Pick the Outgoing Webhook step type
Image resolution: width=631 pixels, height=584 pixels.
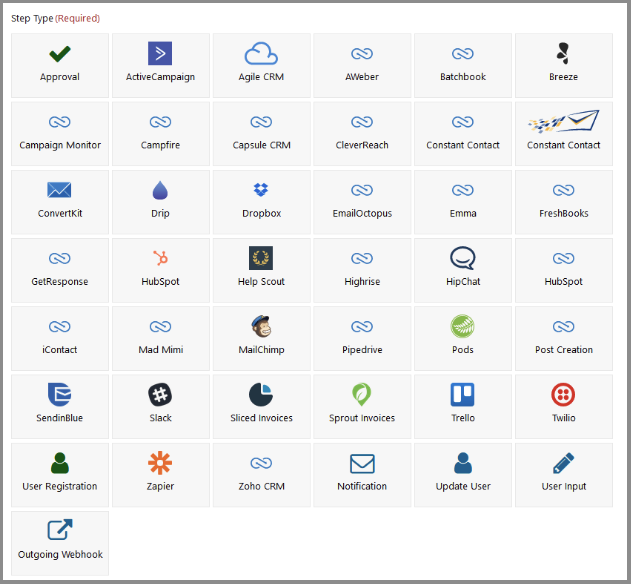[60, 543]
